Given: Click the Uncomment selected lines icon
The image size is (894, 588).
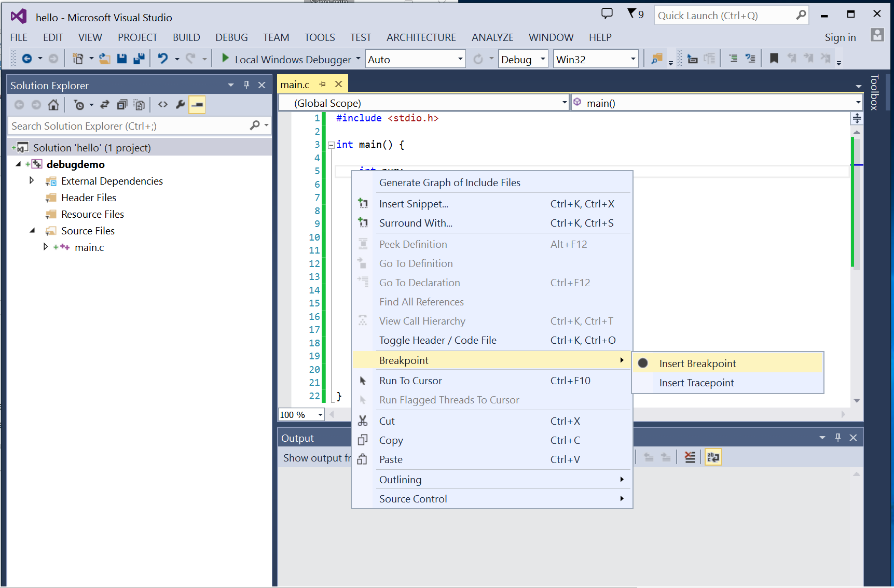Looking at the screenshot, I should pos(750,59).
